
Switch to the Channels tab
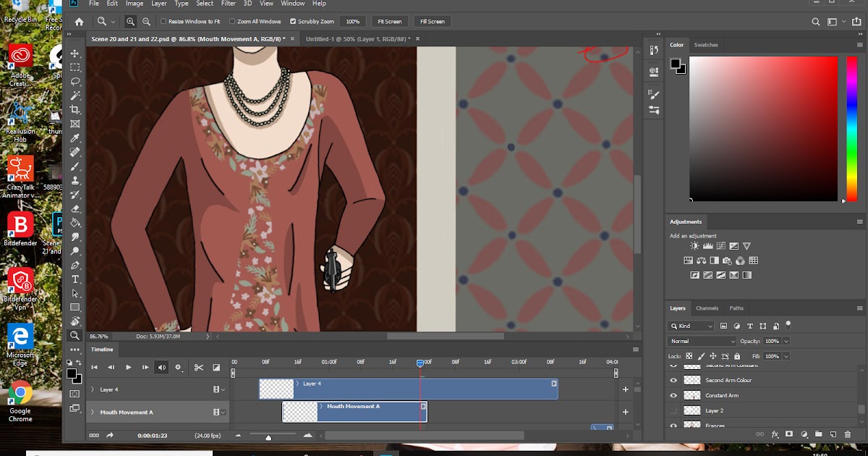pyautogui.click(x=707, y=308)
